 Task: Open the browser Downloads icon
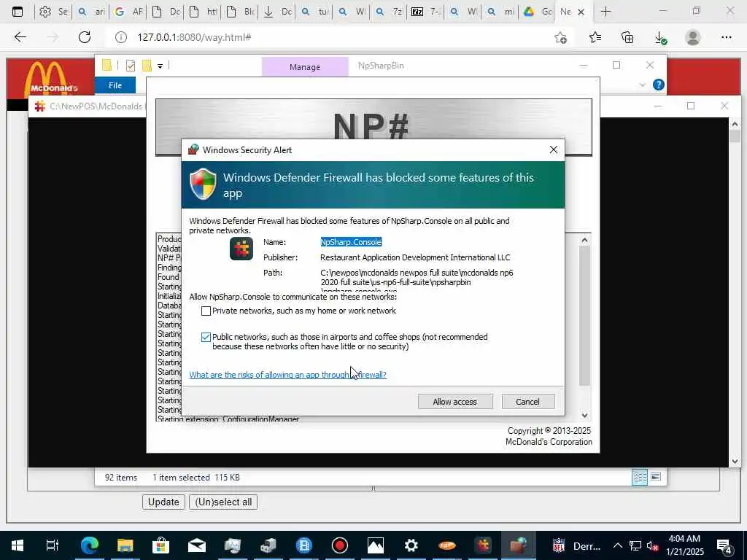click(x=660, y=37)
